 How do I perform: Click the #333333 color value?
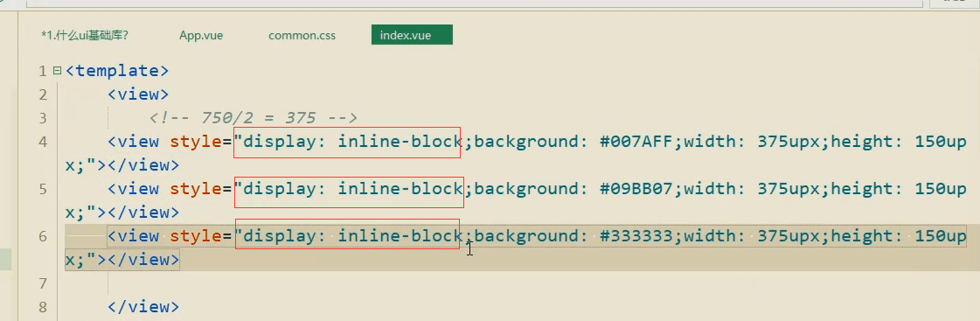[636, 236]
